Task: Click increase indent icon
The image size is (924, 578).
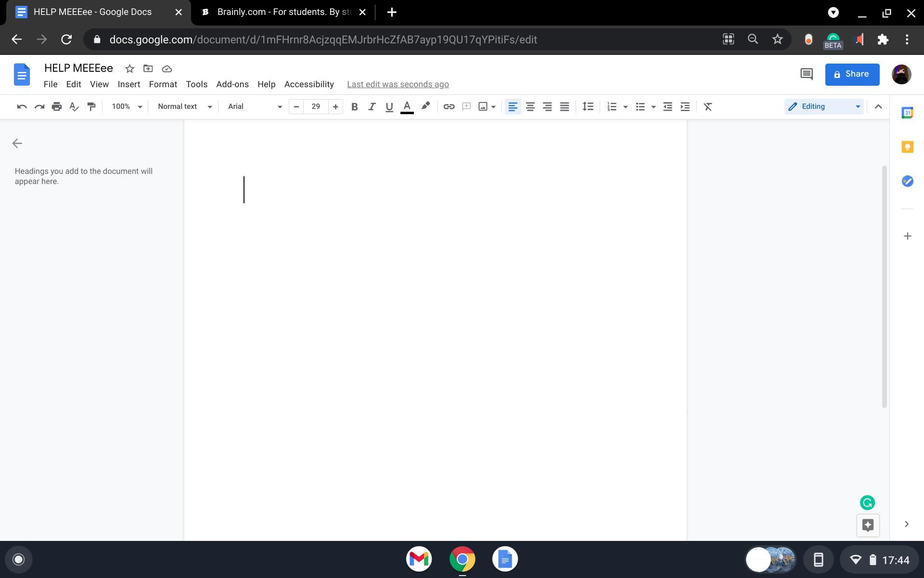Action: [685, 106]
